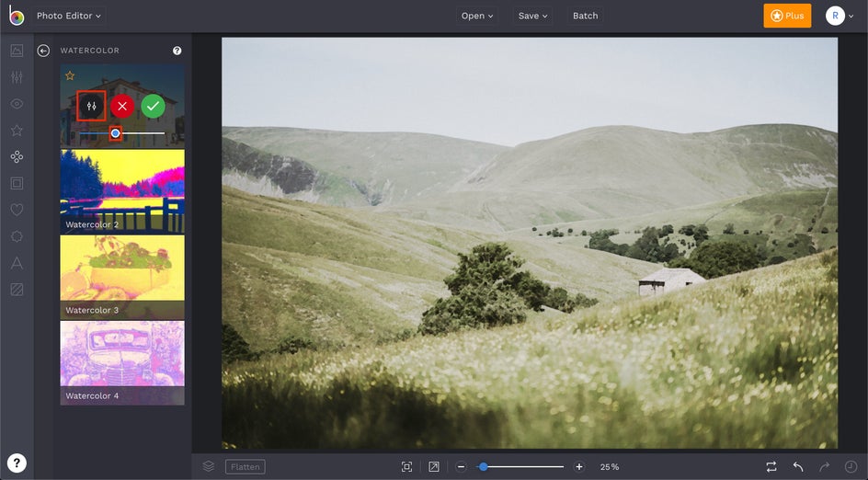Viewport: 868px width, 480px height.
Task: Click the fullscreen expand icon
Action: point(434,467)
